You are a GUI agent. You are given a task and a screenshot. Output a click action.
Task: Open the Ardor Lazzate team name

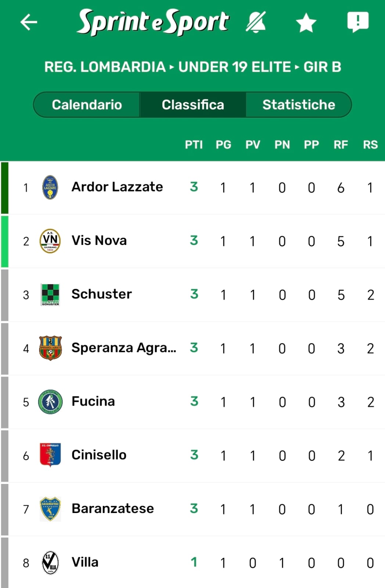pos(117,187)
